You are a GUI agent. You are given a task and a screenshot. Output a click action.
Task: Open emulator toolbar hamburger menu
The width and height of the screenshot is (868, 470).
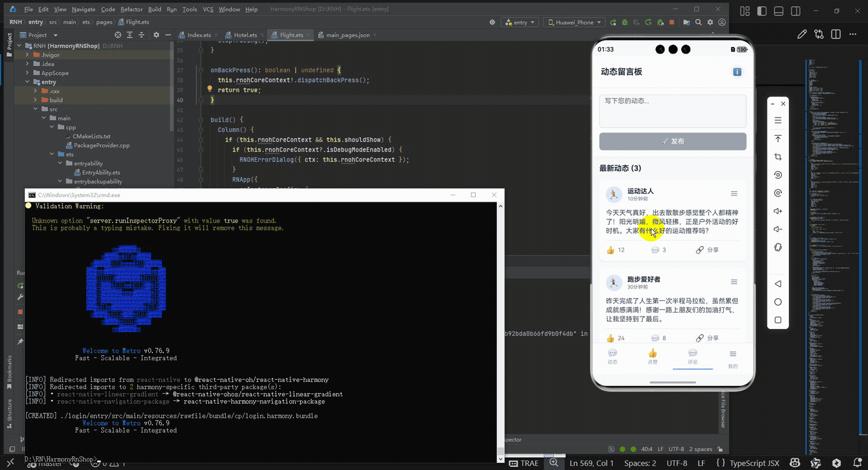[777, 121]
